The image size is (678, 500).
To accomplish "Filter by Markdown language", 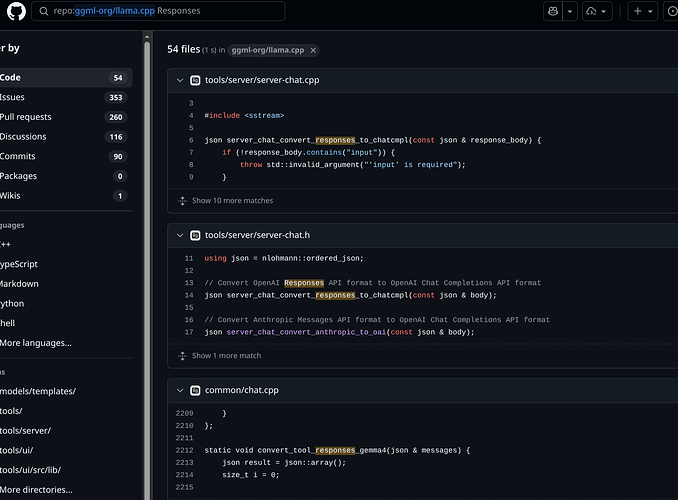I will point(19,284).
